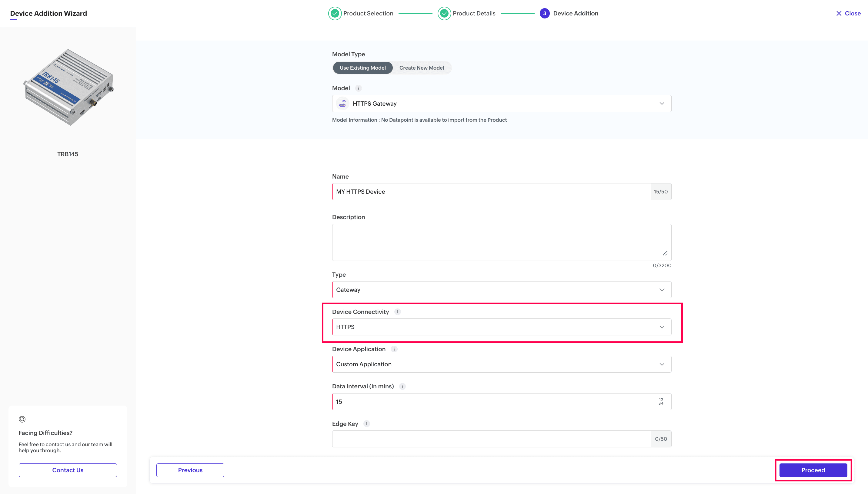Click the Data Interval info icon

point(402,387)
